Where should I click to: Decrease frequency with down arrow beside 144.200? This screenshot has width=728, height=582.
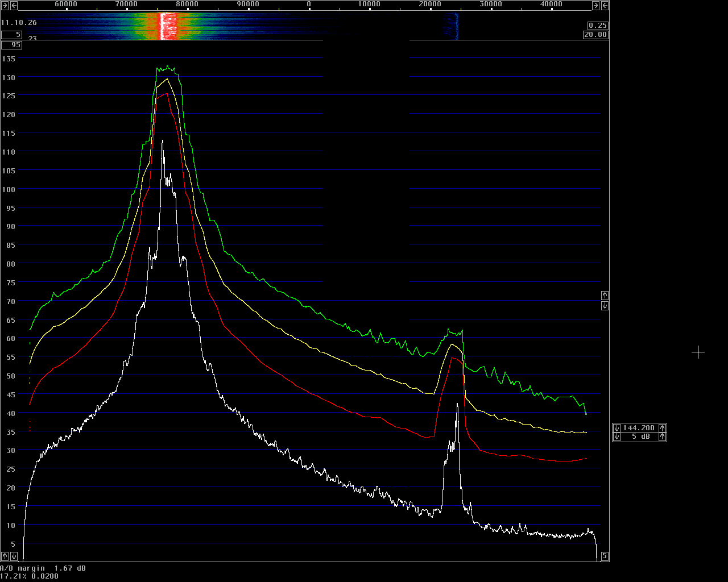coord(617,428)
